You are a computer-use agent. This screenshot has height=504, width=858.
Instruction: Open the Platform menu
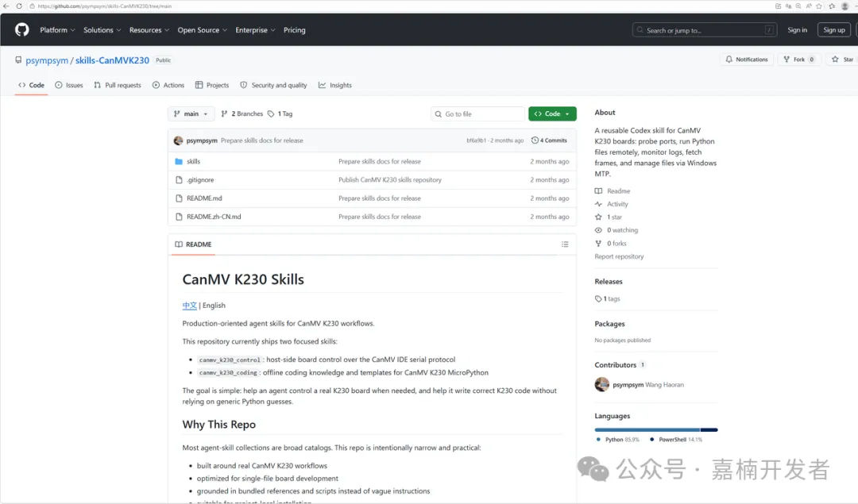(57, 30)
